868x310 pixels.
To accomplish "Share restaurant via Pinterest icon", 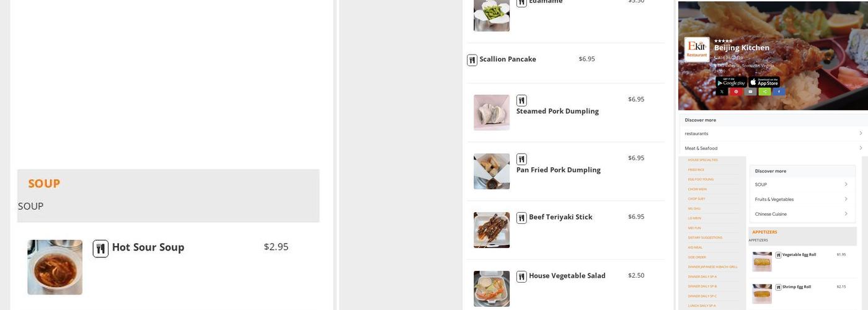I will pos(736,92).
